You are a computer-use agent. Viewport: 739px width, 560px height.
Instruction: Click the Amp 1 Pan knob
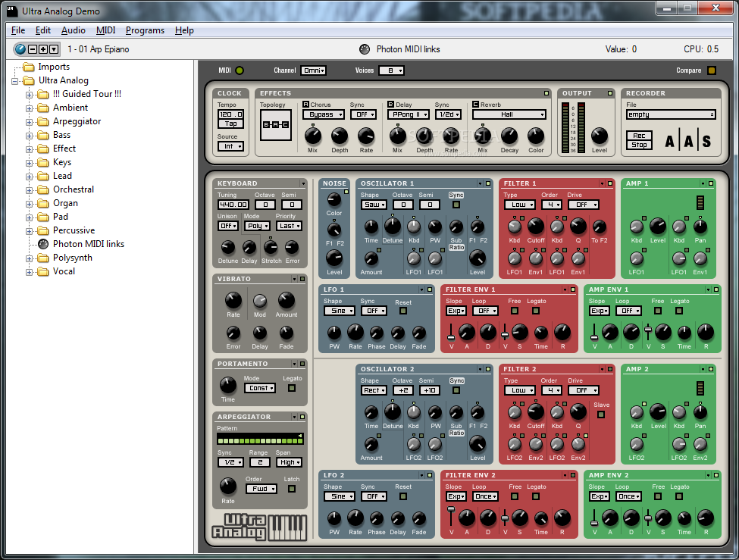tap(700, 227)
